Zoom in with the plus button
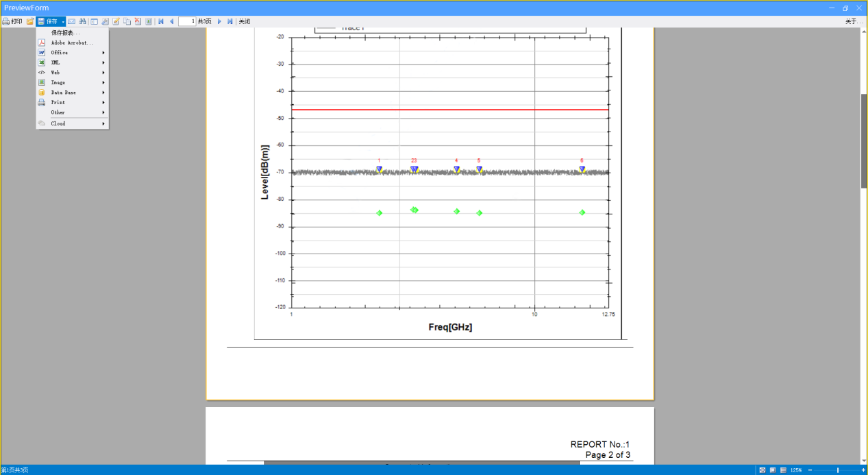 [x=863, y=470]
